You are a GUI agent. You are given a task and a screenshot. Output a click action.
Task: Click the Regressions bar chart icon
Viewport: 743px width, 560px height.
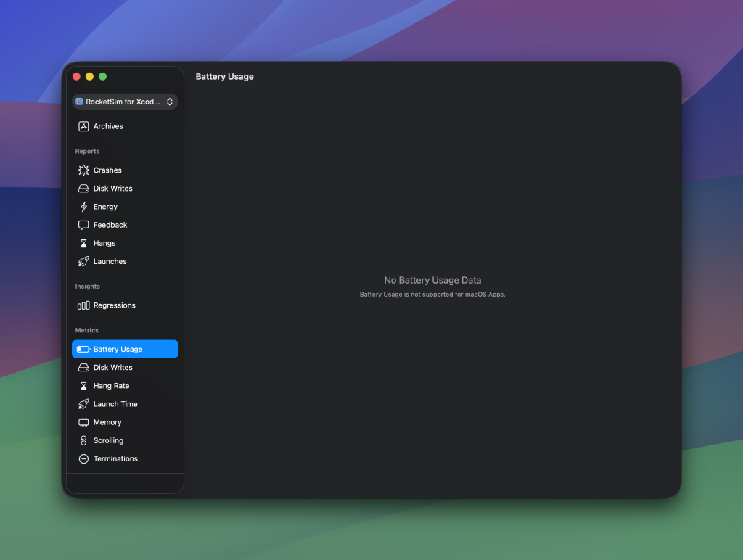click(x=84, y=305)
